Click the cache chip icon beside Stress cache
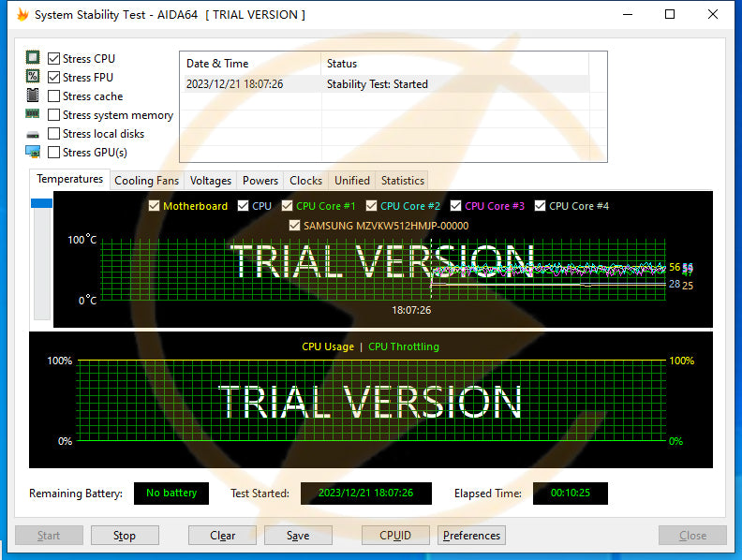The width and height of the screenshot is (742, 560). (33, 96)
